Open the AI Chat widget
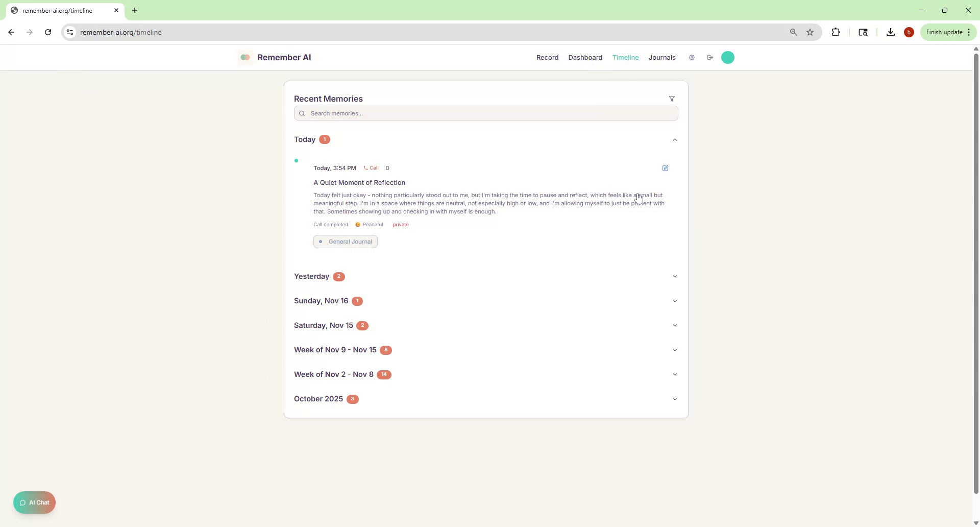 point(34,502)
